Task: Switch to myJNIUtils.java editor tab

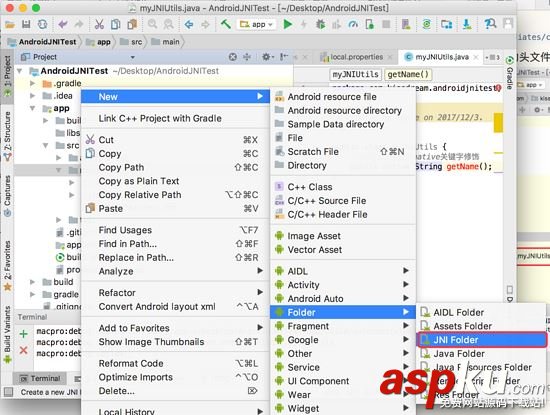Action: tap(442, 57)
